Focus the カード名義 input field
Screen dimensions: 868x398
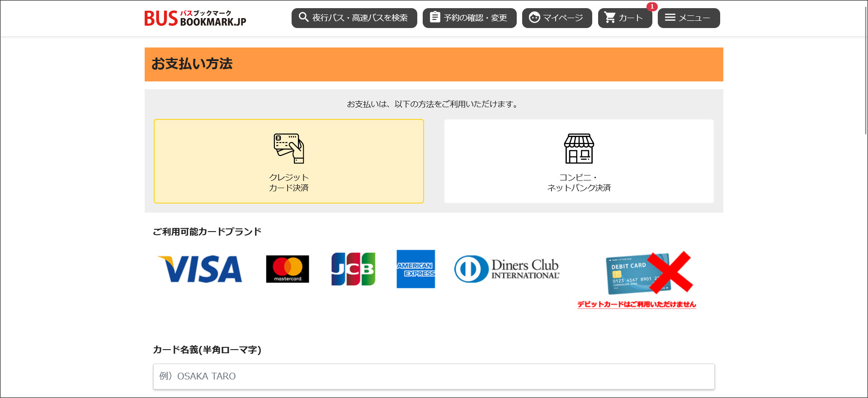[x=434, y=376]
